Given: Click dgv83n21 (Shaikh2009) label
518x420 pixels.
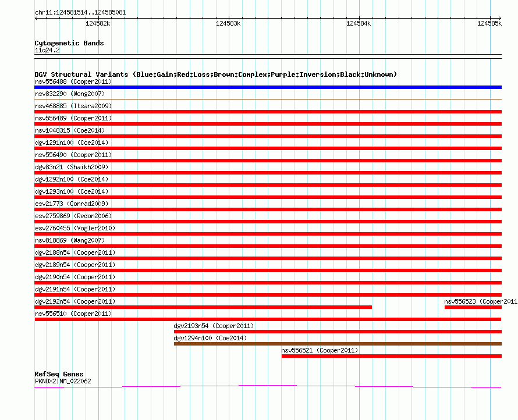Looking at the screenshot, I should coord(72,167).
